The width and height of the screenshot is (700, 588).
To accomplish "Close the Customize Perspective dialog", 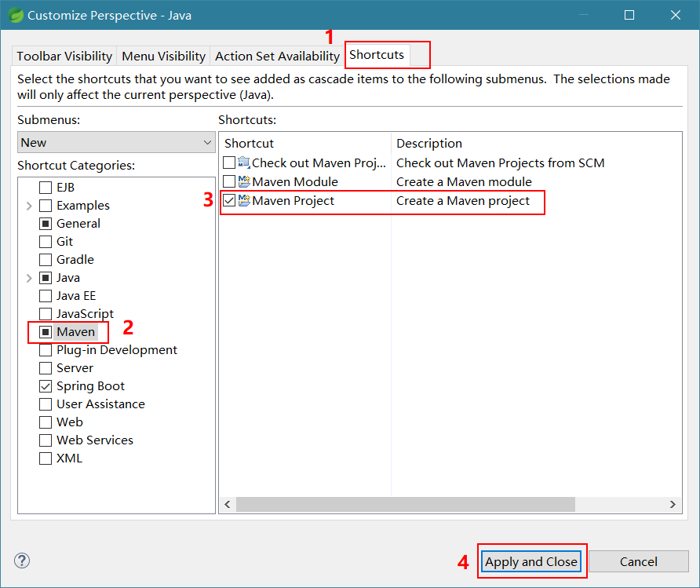I will point(676,15).
